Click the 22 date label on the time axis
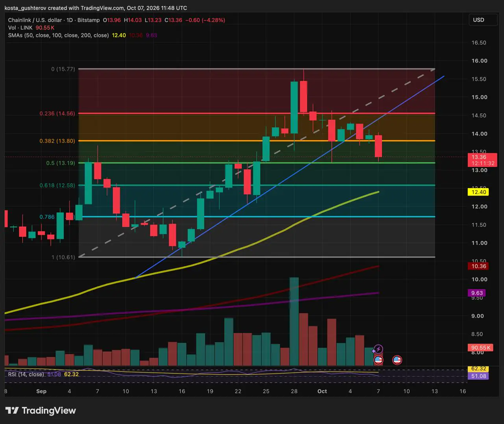This screenshot has width=504, height=424. [x=238, y=391]
